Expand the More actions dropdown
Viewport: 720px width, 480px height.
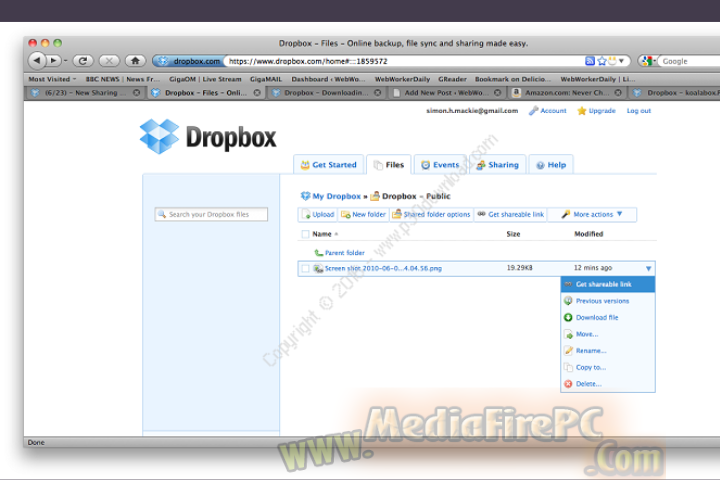pos(592,215)
